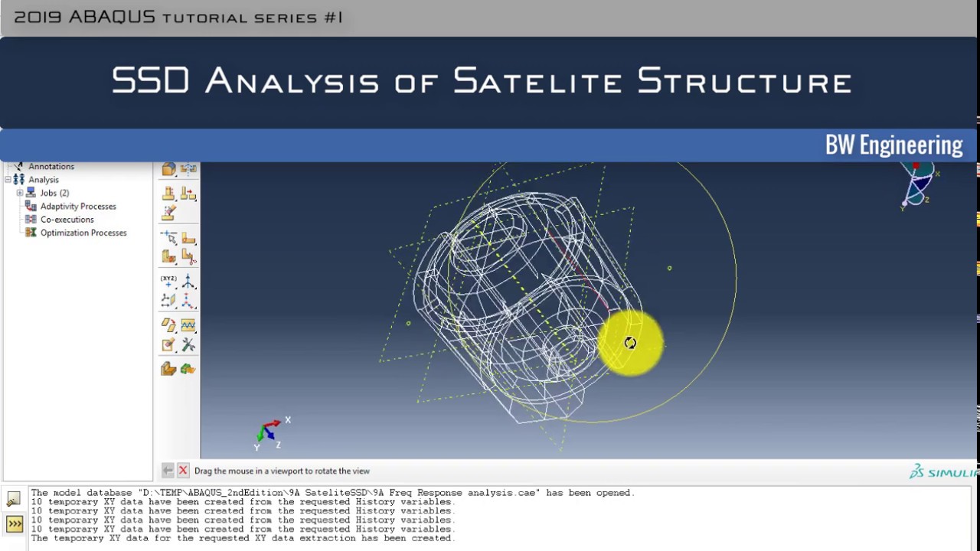Select Annotations in the model tree
The height and width of the screenshot is (551, 980).
pos(51,166)
